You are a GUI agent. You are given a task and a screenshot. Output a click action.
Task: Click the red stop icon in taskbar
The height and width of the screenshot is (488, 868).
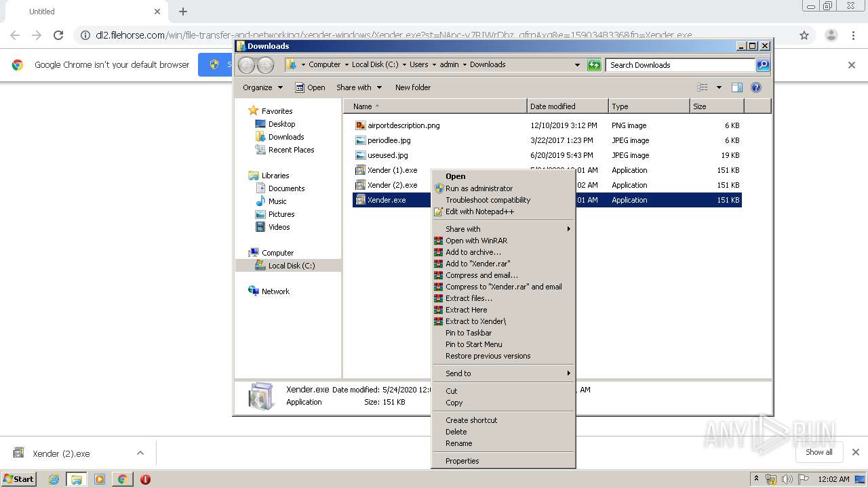[x=145, y=479]
